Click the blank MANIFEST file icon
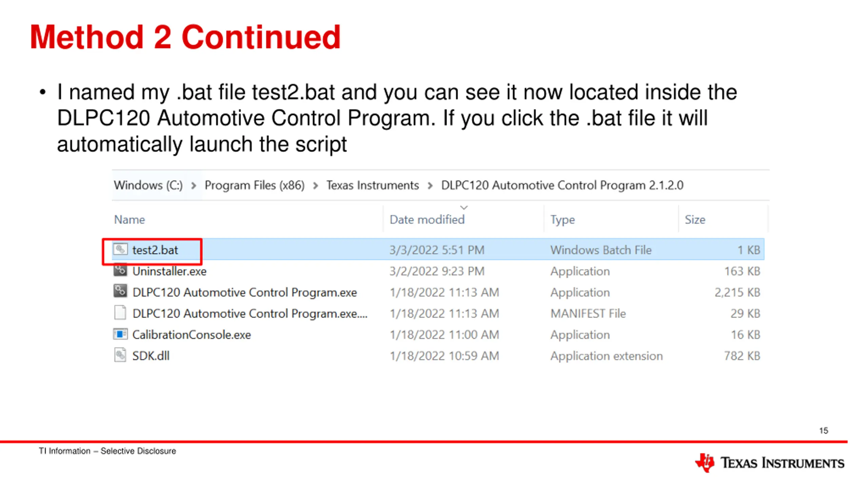The image size is (868, 488). pyautogui.click(x=120, y=313)
